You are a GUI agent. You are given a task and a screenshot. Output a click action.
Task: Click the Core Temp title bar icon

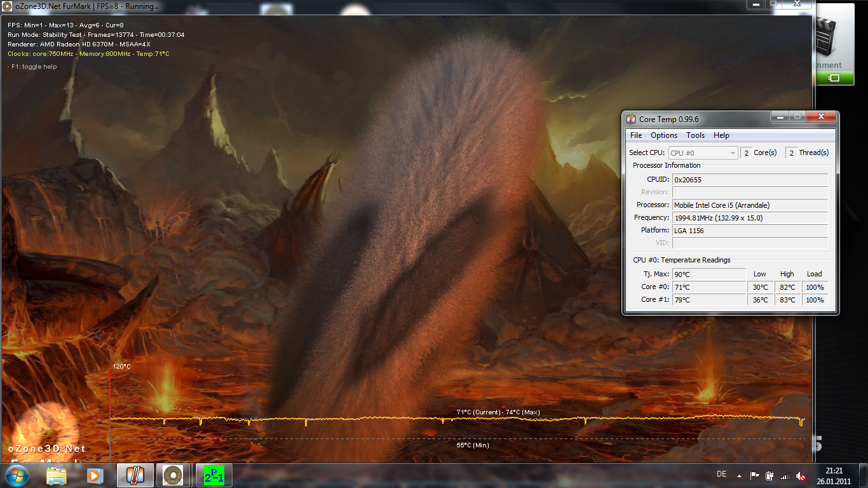click(631, 119)
